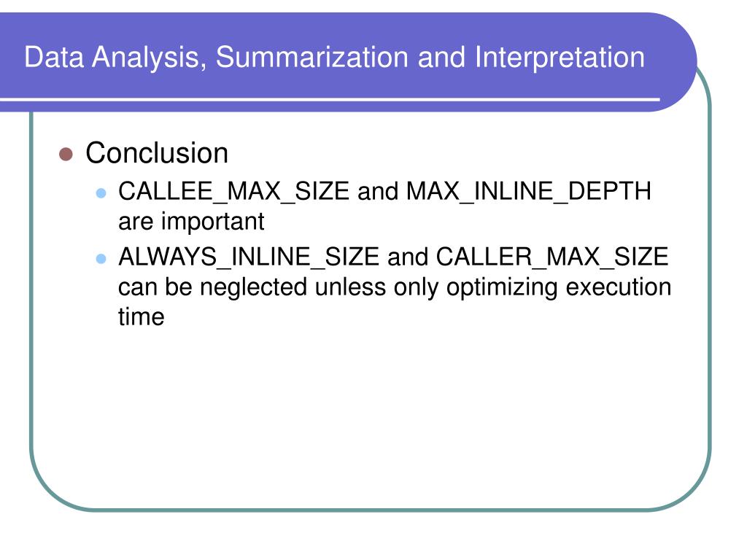The image size is (747, 560).
Task: Click the word CALLER_MAX_SIZE
Action: point(552,257)
